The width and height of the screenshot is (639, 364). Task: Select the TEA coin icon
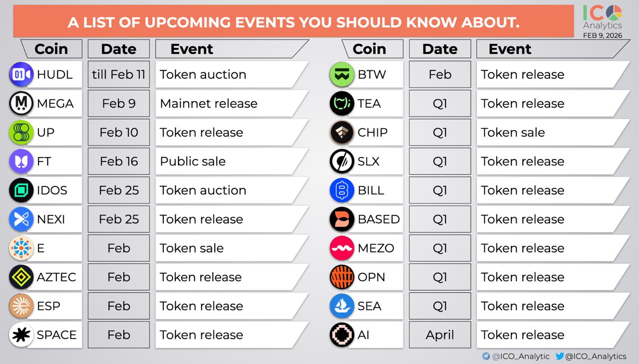tap(342, 104)
